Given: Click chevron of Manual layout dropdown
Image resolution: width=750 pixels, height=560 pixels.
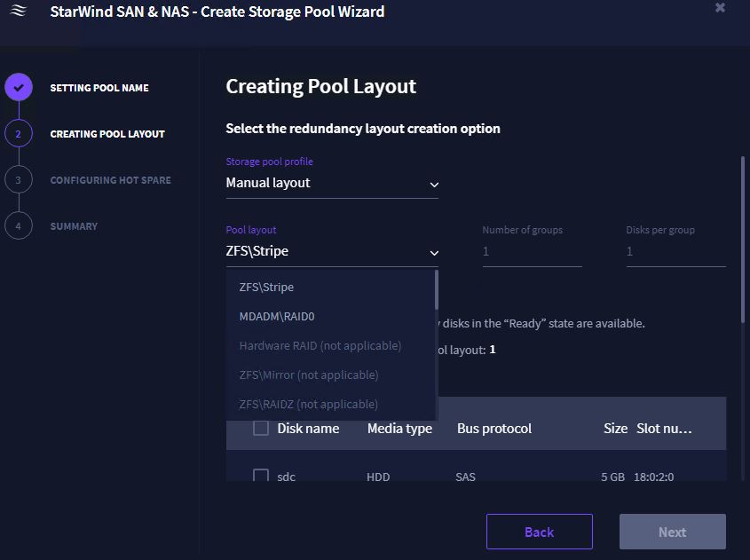Looking at the screenshot, I should tap(434, 185).
